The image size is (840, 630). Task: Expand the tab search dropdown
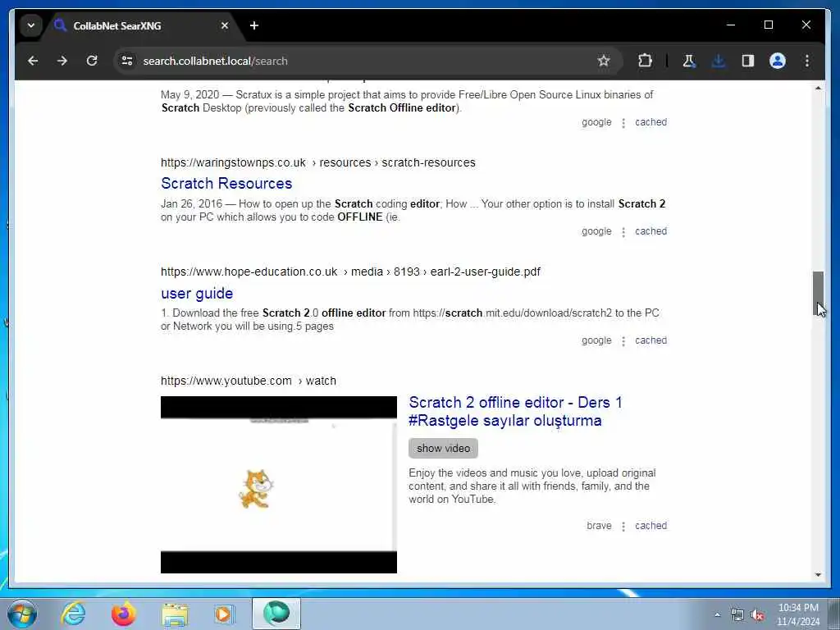[31, 25]
